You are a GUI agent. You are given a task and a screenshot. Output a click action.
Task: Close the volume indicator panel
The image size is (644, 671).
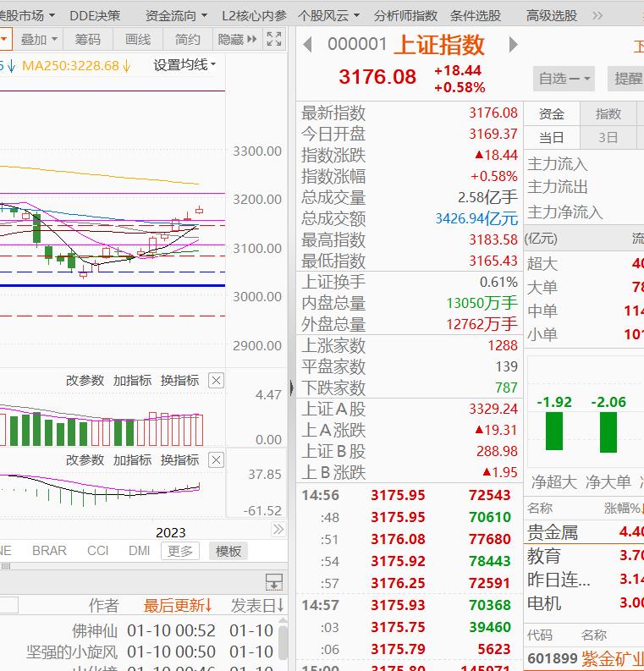[216, 380]
